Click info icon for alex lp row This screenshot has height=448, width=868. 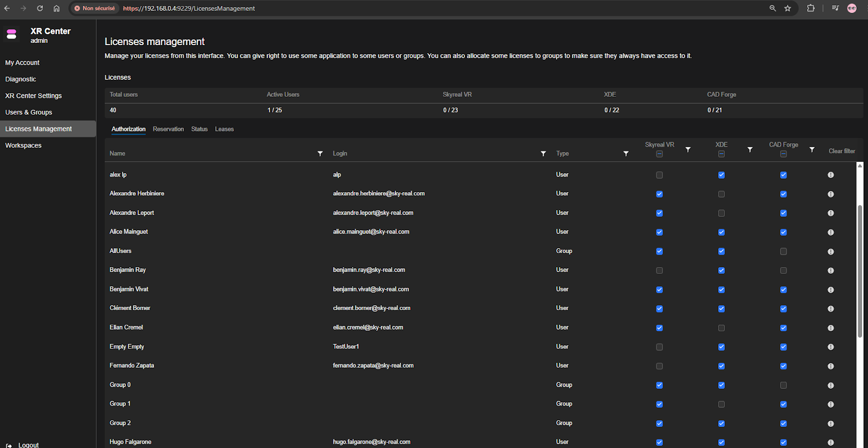831,175
